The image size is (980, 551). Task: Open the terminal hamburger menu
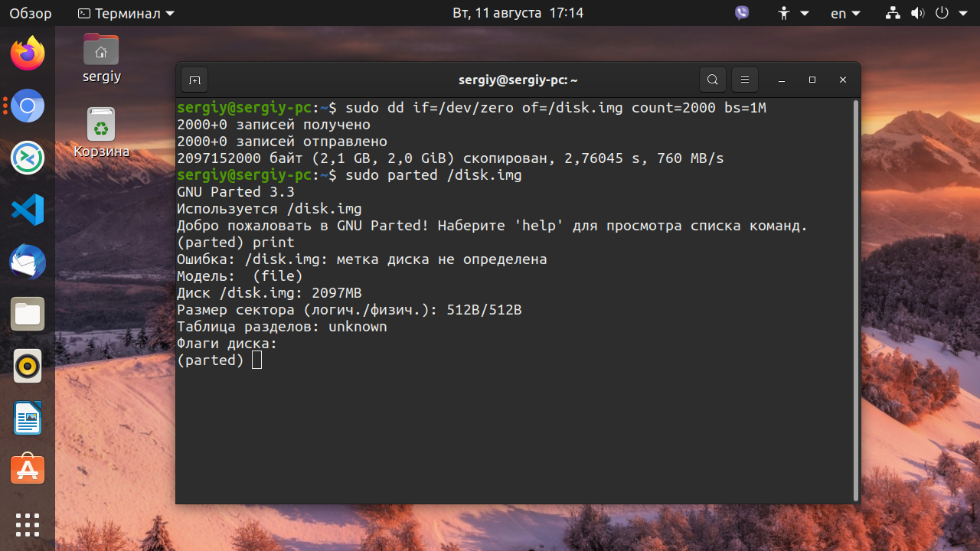(744, 80)
